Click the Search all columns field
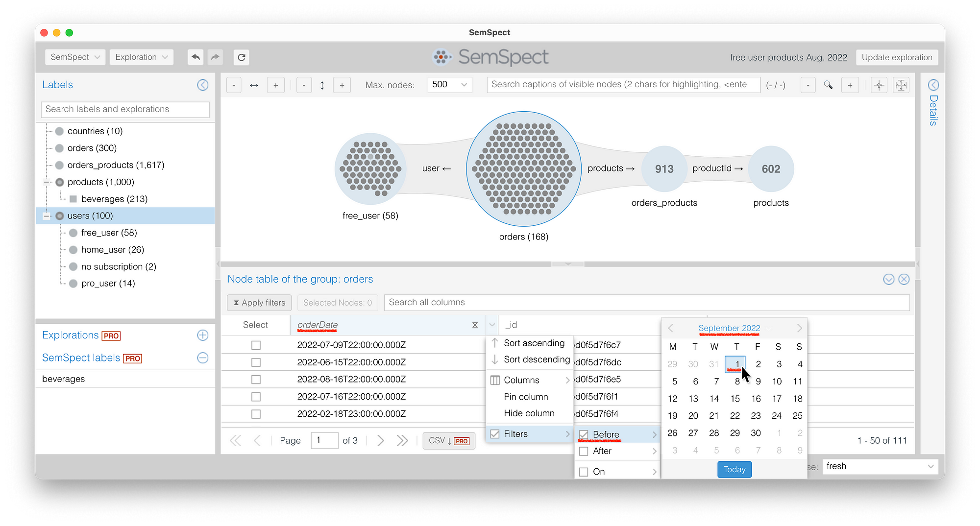 click(647, 303)
